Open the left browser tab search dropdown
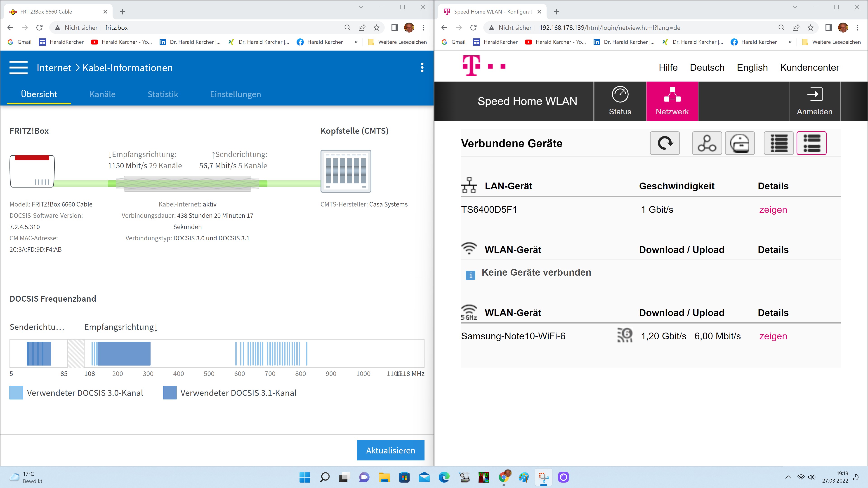The height and width of the screenshot is (488, 868). click(x=361, y=7)
